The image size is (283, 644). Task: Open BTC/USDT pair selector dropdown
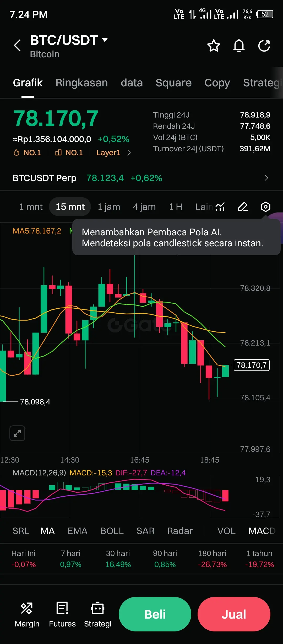click(x=69, y=40)
